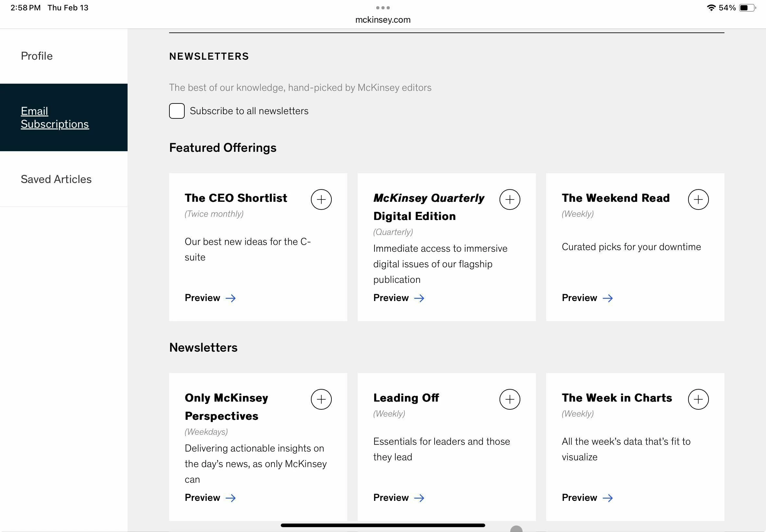This screenshot has height=532, width=766.
Task: Preview The Weekend Read newsletter
Action: 587,298
